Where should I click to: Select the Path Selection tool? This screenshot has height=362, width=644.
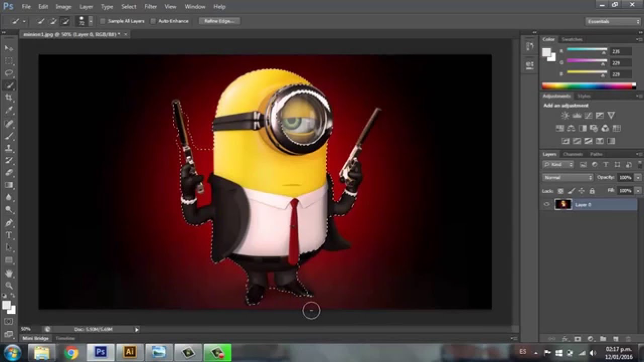[x=9, y=248]
